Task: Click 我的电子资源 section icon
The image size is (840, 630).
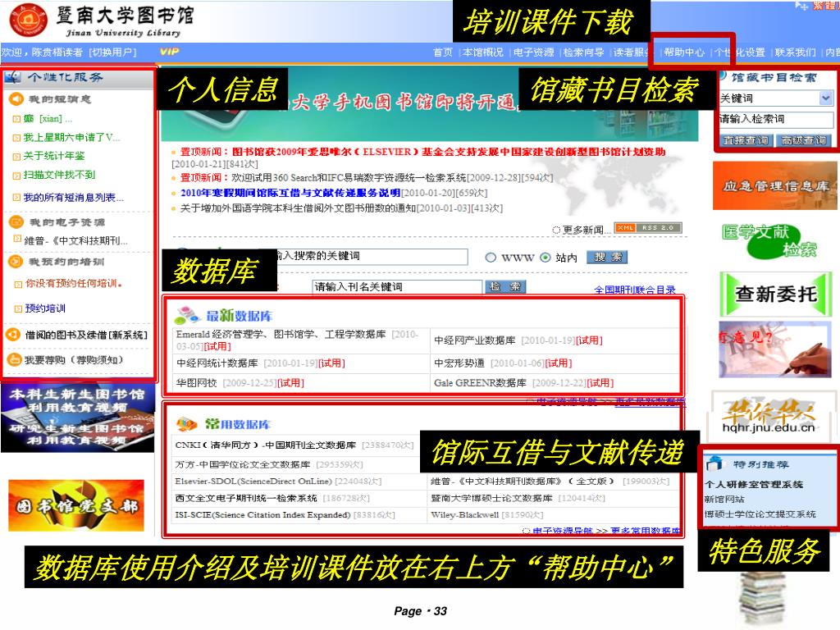Action: pos(16,221)
